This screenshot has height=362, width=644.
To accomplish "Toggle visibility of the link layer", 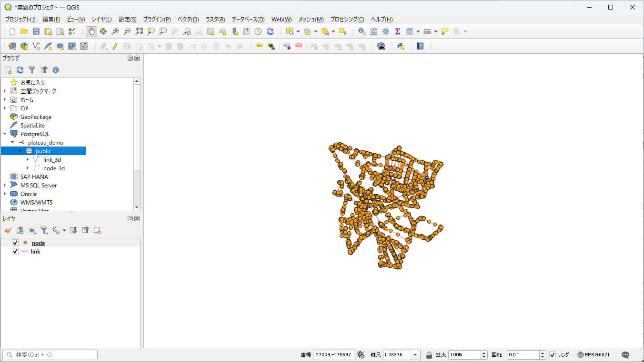I will coord(15,251).
